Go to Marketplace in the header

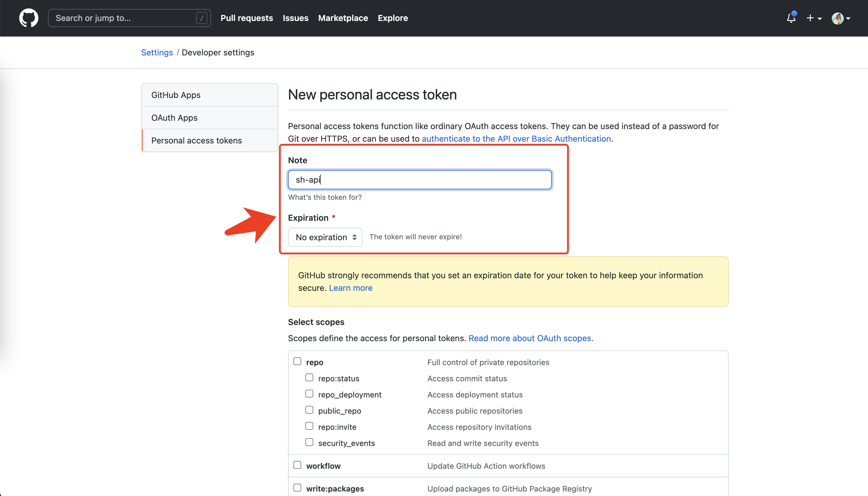(x=343, y=18)
